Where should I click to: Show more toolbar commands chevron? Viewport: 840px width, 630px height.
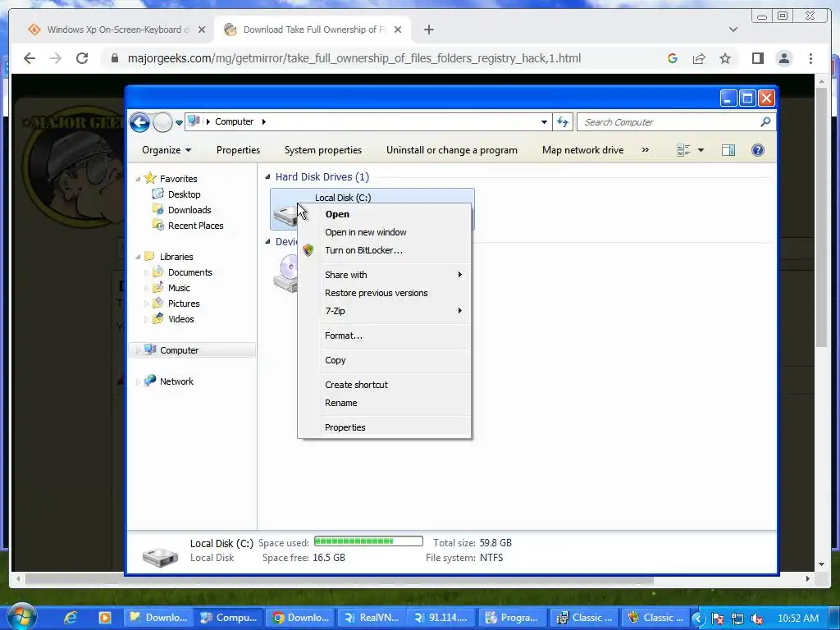(x=646, y=150)
